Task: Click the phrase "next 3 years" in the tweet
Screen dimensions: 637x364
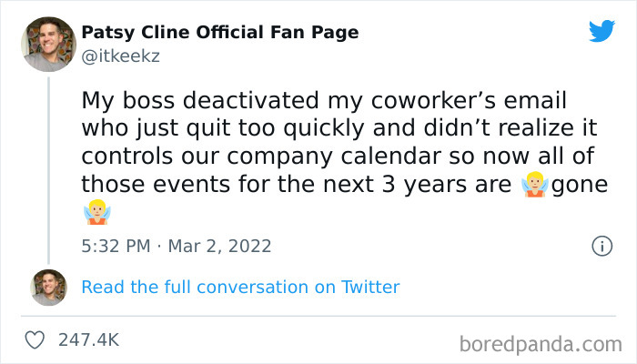Action: (x=363, y=185)
